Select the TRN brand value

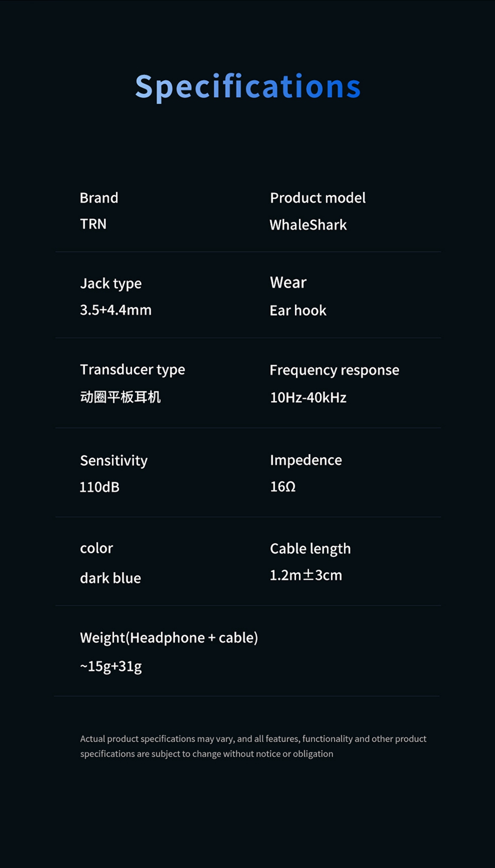[93, 224]
